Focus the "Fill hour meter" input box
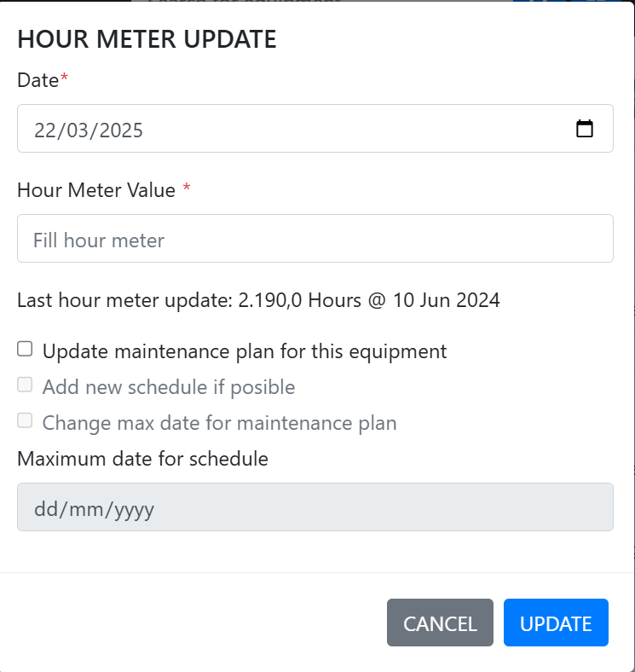 315,239
